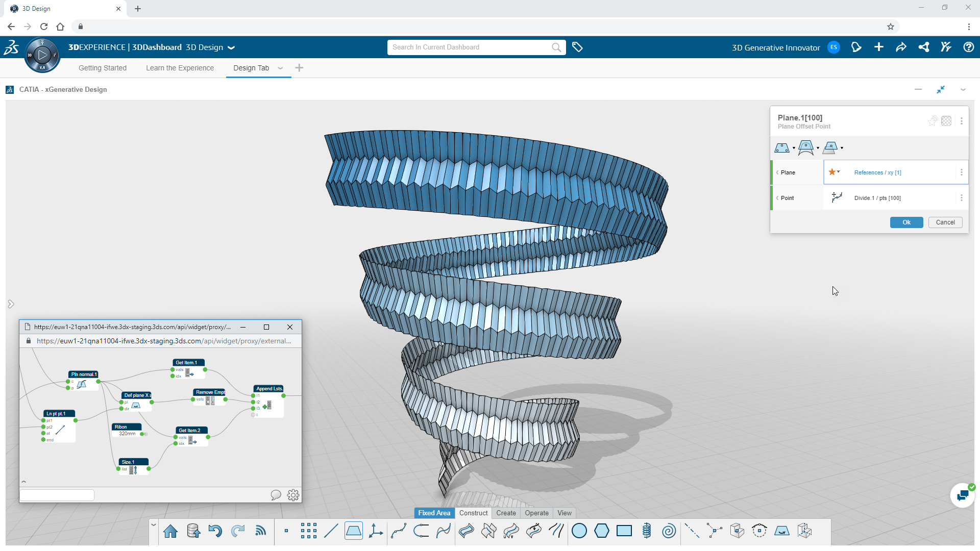Viewport: 980px width, 551px height.
Task: Bookmark this page with the star icon
Action: tap(891, 27)
